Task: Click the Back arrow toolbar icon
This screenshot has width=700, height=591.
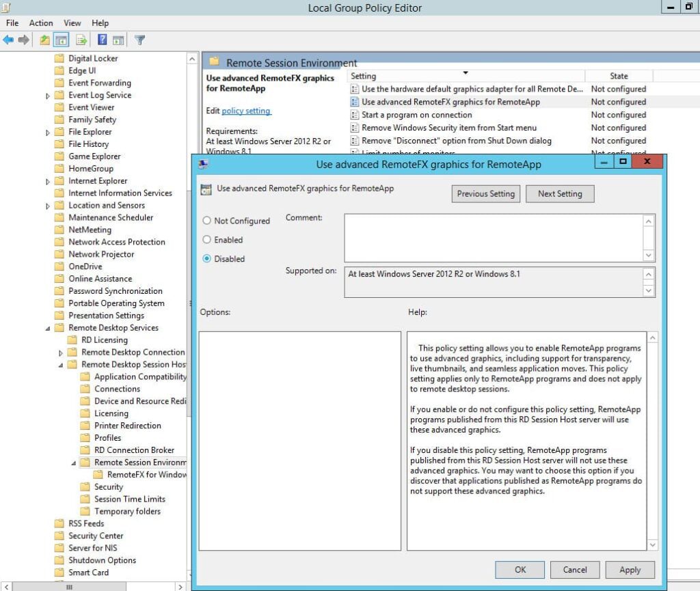Action: 8,40
